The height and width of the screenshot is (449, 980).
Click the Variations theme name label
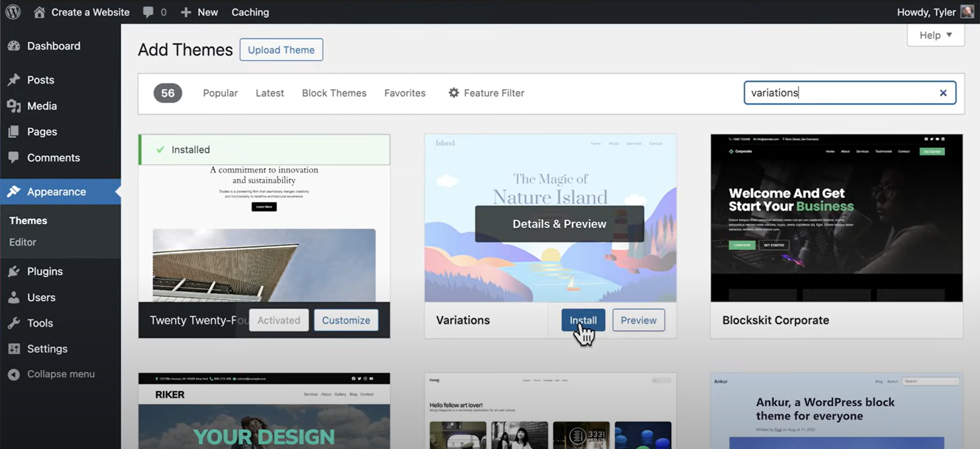463,320
